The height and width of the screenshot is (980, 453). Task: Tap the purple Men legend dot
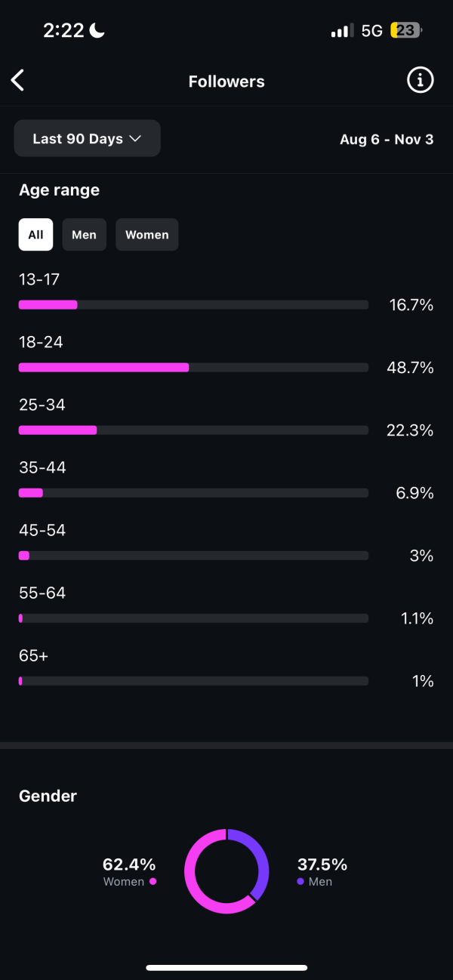coord(300,881)
